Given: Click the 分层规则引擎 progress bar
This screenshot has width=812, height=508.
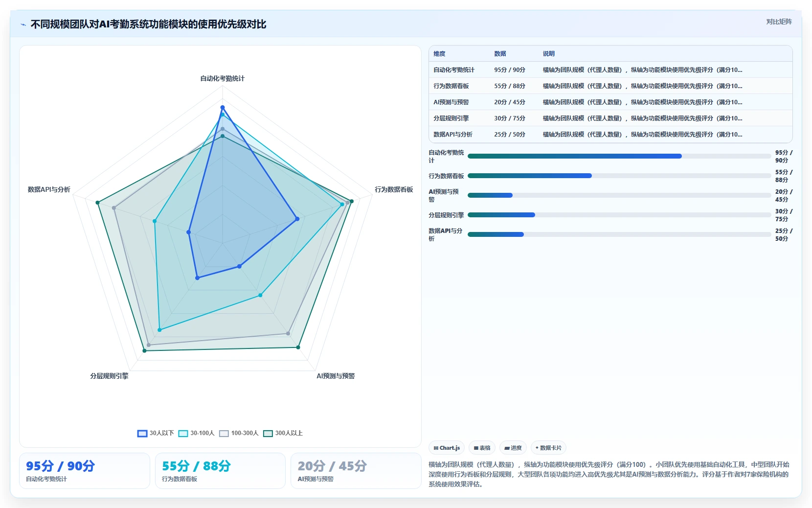Looking at the screenshot, I should [619, 215].
